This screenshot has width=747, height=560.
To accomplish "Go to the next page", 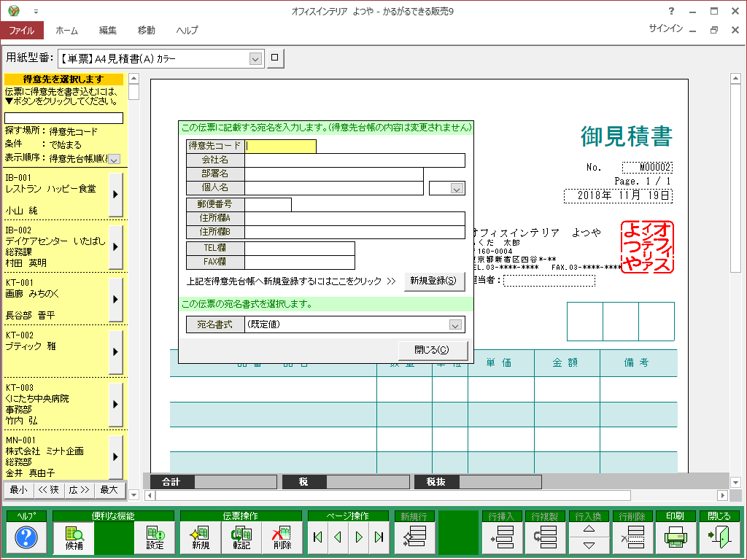I will point(359,537).
